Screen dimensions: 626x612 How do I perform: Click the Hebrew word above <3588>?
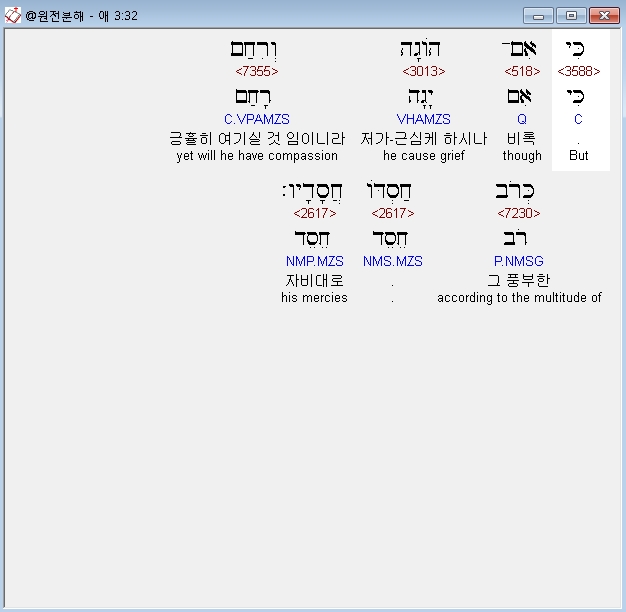[x=575, y=49]
